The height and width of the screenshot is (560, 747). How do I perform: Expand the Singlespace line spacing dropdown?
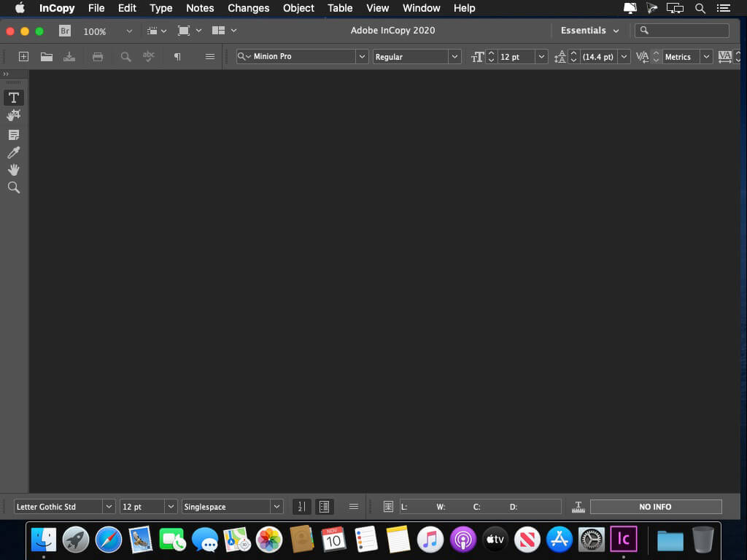tap(276, 507)
